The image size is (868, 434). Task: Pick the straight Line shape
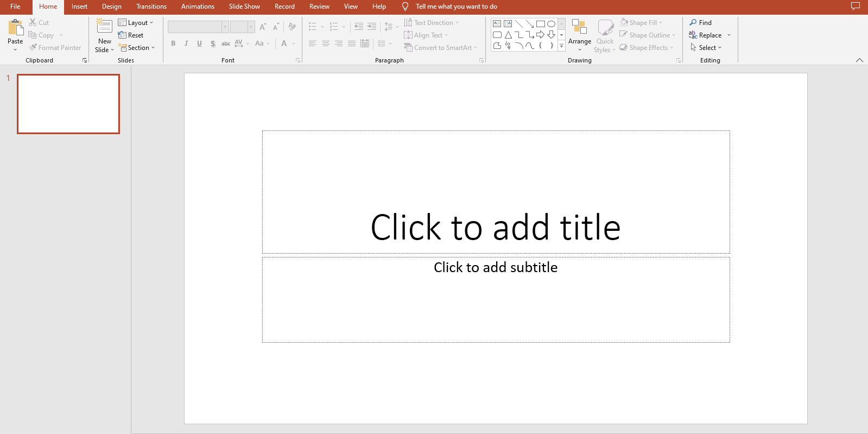(518, 24)
